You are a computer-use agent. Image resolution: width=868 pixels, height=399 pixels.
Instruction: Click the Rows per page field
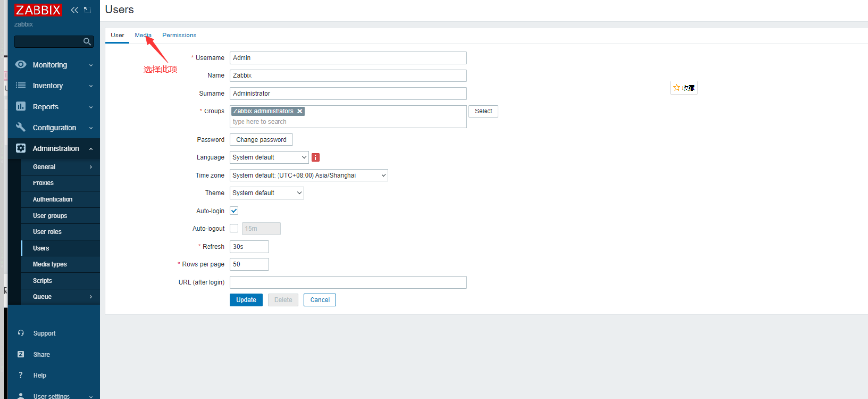[x=249, y=264]
